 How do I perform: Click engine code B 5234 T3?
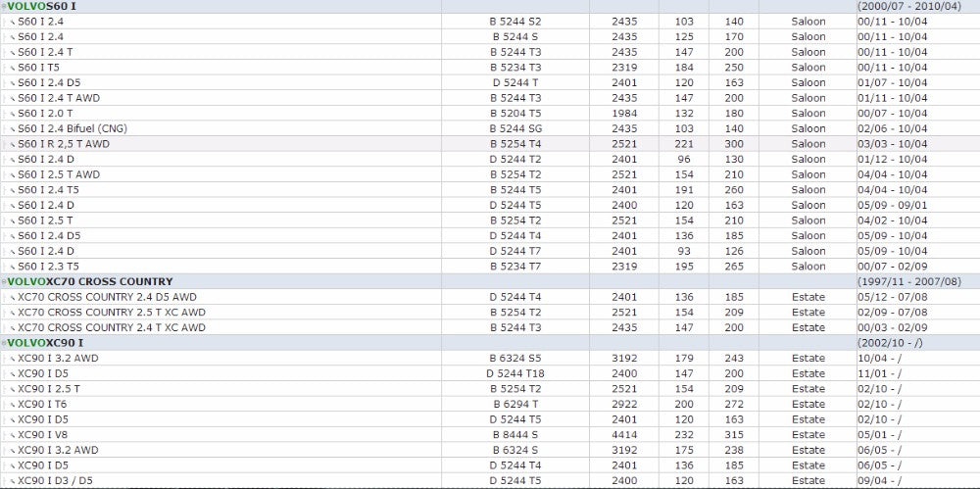point(515,68)
